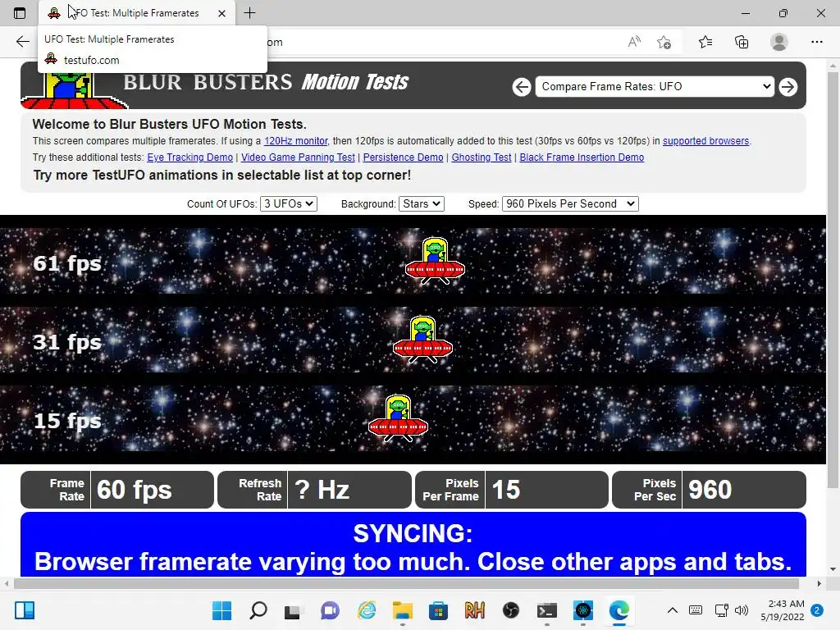Click the 31 fps label
Screen dimensions: 840x630
[67, 342]
